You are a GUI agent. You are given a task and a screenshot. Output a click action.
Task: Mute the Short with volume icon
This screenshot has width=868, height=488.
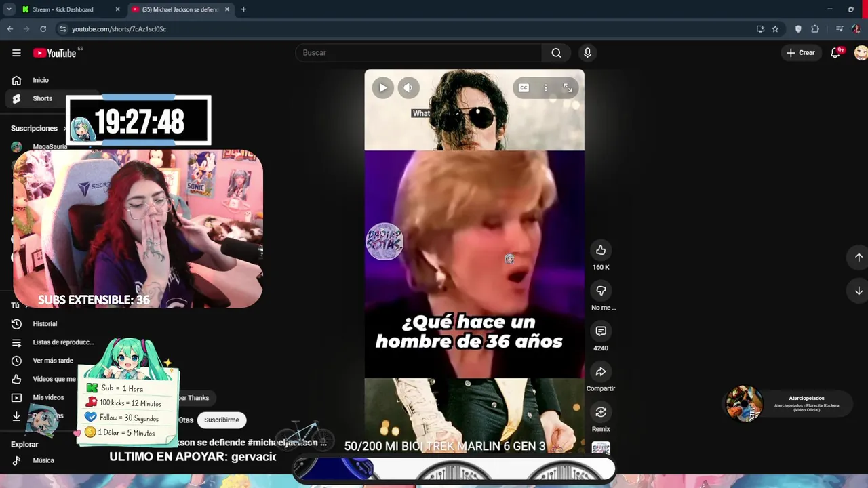[x=408, y=87]
